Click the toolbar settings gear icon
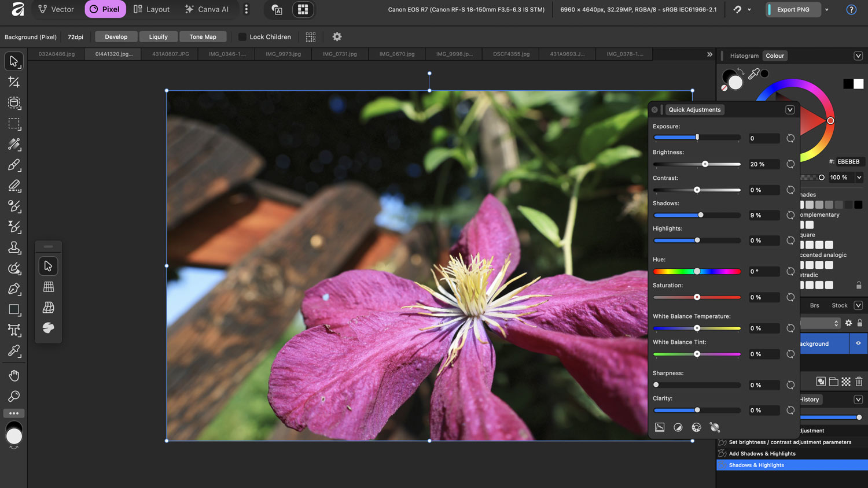Viewport: 868px width, 488px height. click(337, 37)
